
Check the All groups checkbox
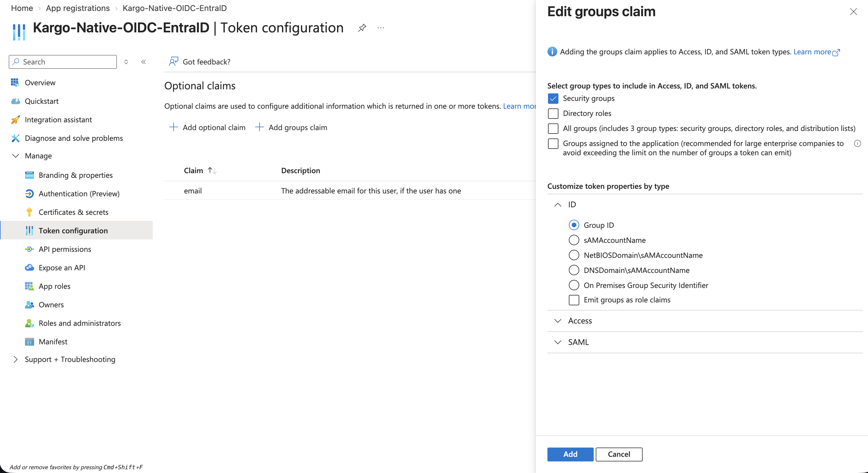(x=553, y=129)
